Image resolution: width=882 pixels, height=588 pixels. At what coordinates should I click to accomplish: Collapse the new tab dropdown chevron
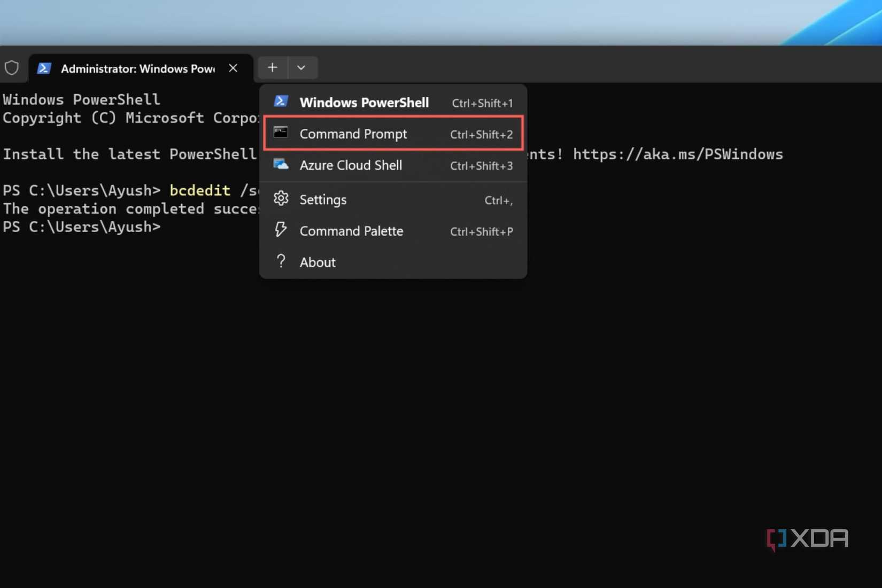pyautogui.click(x=301, y=68)
